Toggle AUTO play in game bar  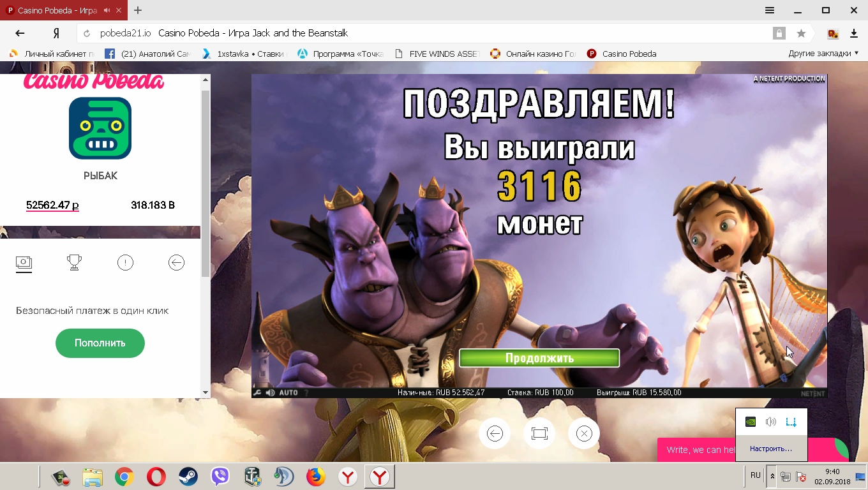tap(288, 392)
